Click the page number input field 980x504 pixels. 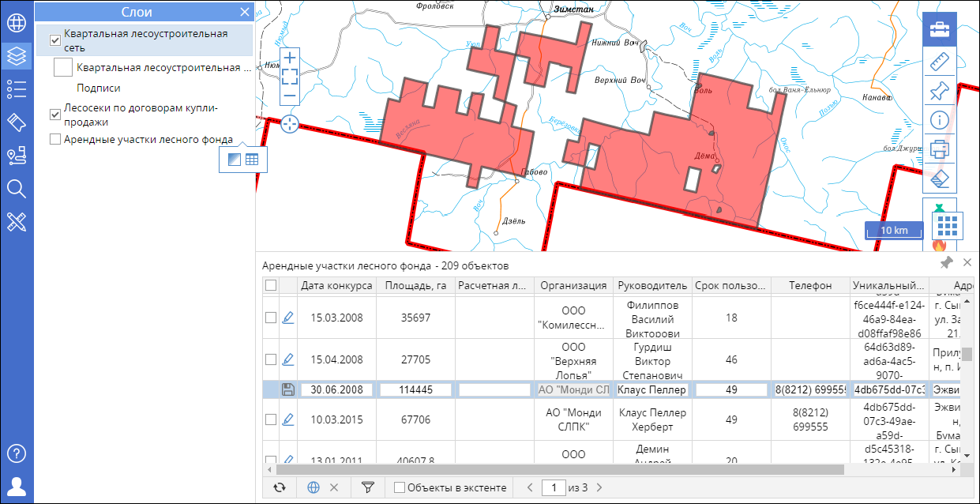click(x=554, y=487)
